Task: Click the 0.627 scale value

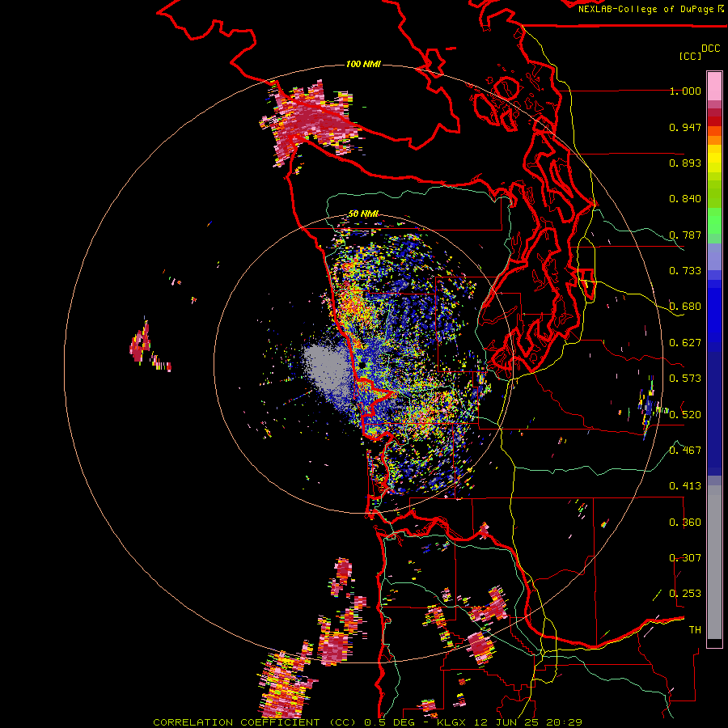Action: point(685,343)
